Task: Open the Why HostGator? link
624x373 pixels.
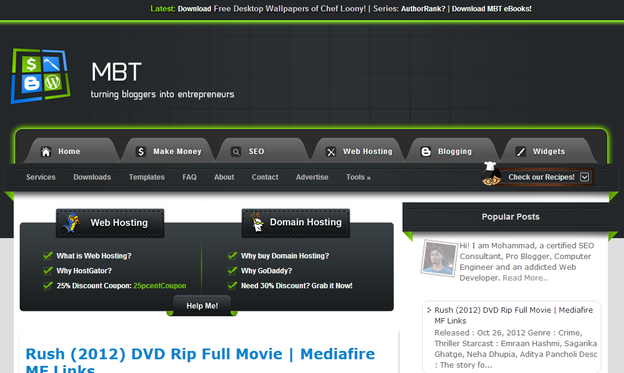Action: (84, 271)
